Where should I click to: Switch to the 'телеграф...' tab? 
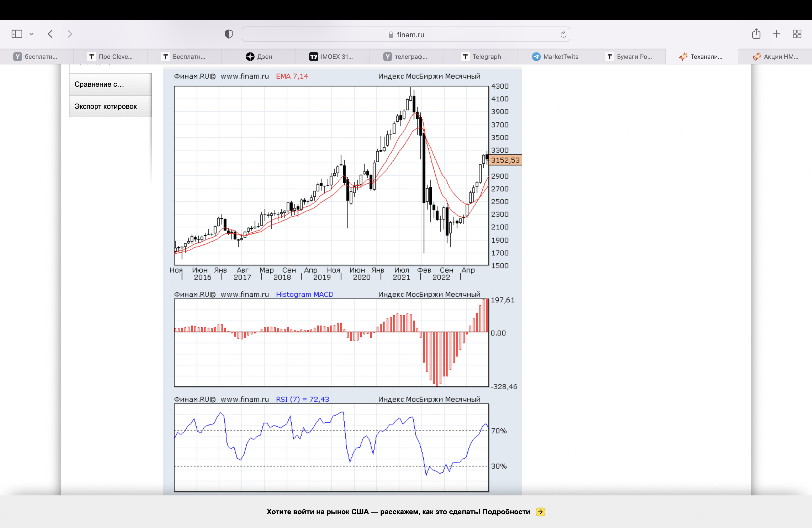point(407,57)
